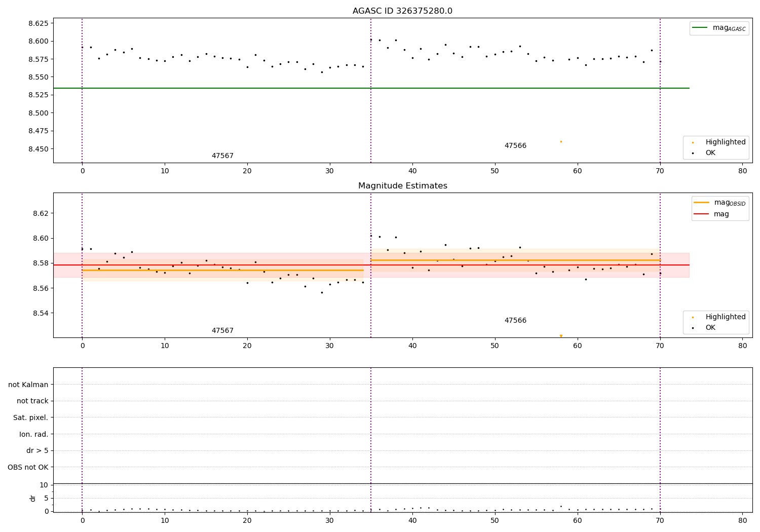Click the 10 tick on the dr axis
Image resolution: width=760 pixels, height=532 pixels.
point(44,485)
